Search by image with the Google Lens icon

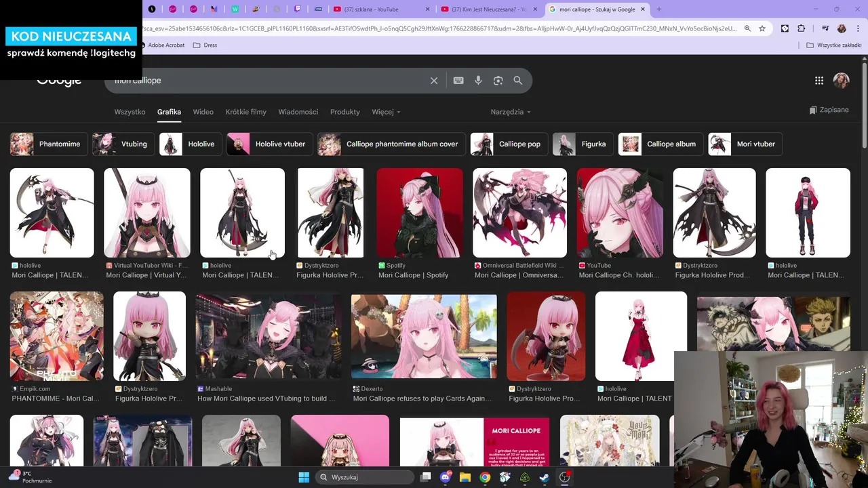click(x=498, y=81)
